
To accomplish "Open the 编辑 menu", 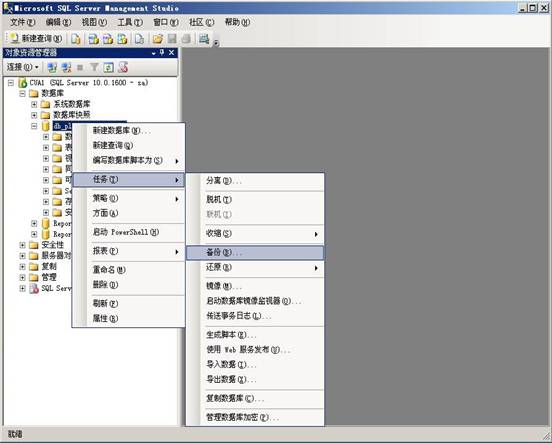I will (x=58, y=22).
